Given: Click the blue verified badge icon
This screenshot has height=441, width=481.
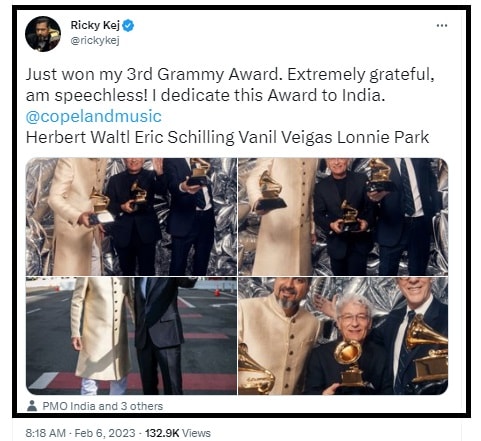Looking at the screenshot, I should point(128,25).
